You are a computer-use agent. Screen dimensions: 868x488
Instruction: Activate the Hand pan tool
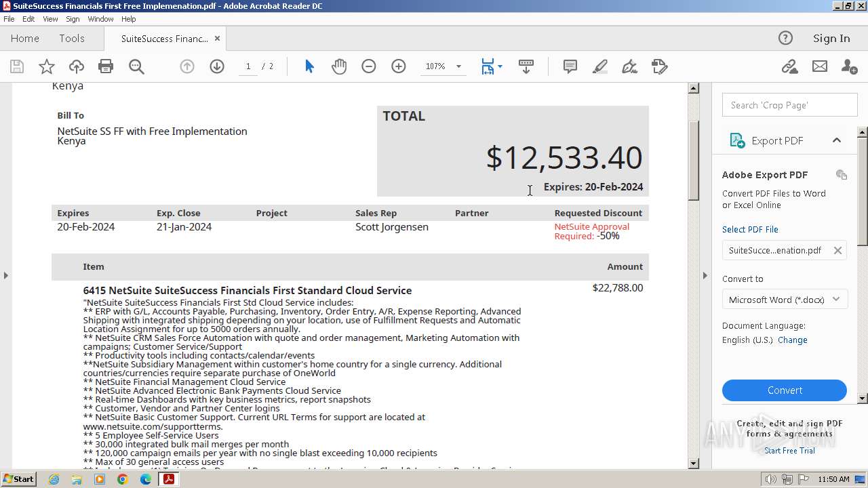(x=339, y=66)
